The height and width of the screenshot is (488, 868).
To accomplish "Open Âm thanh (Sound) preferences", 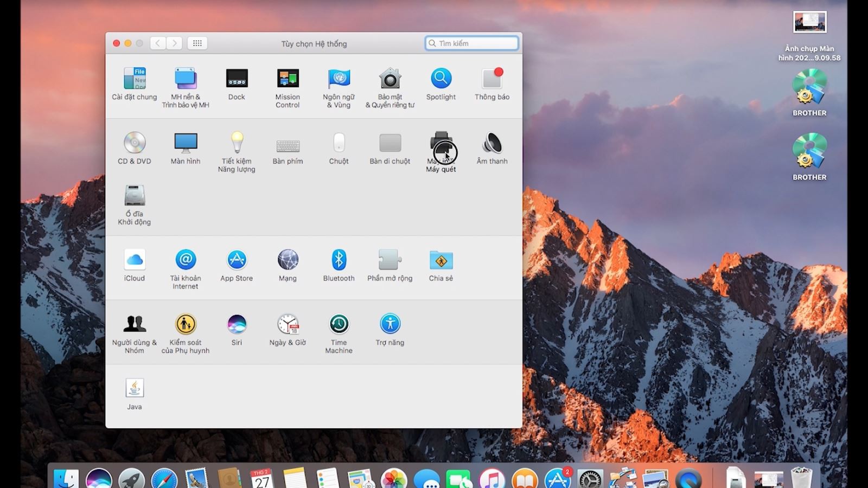I will click(x=492, y=144).
